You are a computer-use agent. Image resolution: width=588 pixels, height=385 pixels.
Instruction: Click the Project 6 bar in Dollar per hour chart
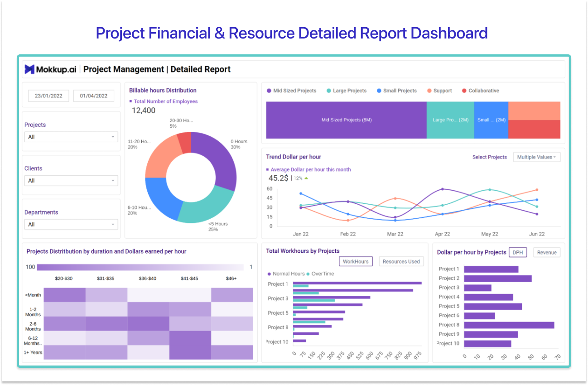[x=479, y=316]
